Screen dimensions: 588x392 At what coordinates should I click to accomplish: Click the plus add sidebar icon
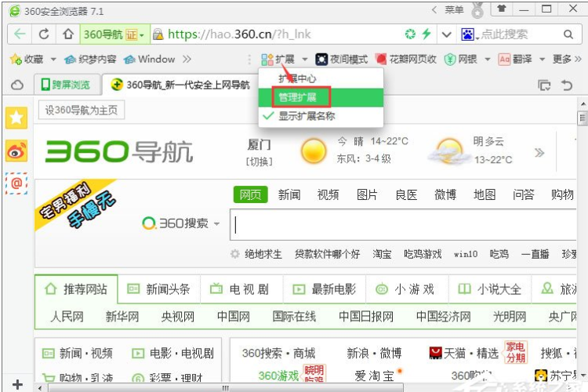click(x=17, y=384)
